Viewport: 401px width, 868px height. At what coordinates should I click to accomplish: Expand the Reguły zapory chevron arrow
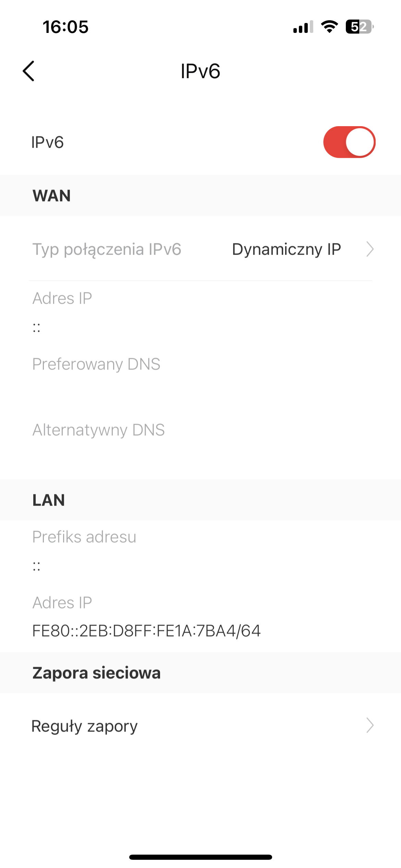(x=369, y=726)
